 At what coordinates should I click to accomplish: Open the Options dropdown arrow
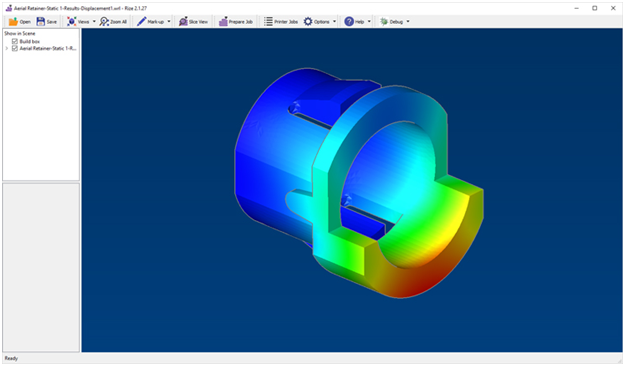pos(334,22)
